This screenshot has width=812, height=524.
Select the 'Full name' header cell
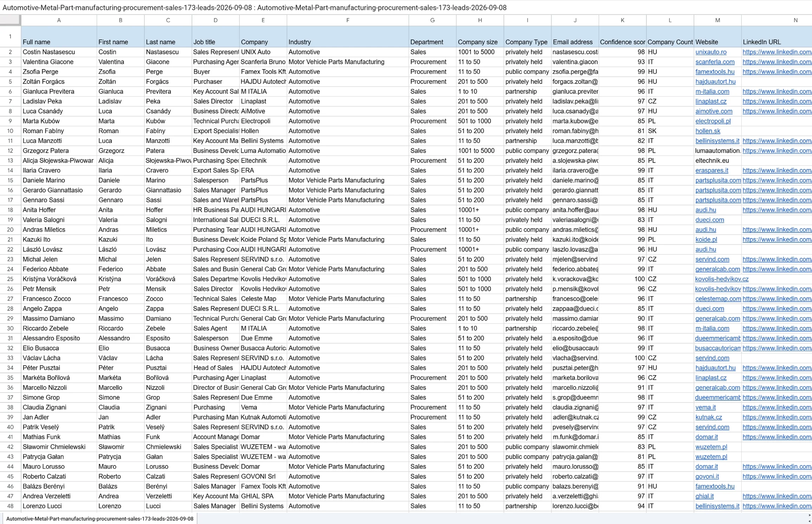59,37
